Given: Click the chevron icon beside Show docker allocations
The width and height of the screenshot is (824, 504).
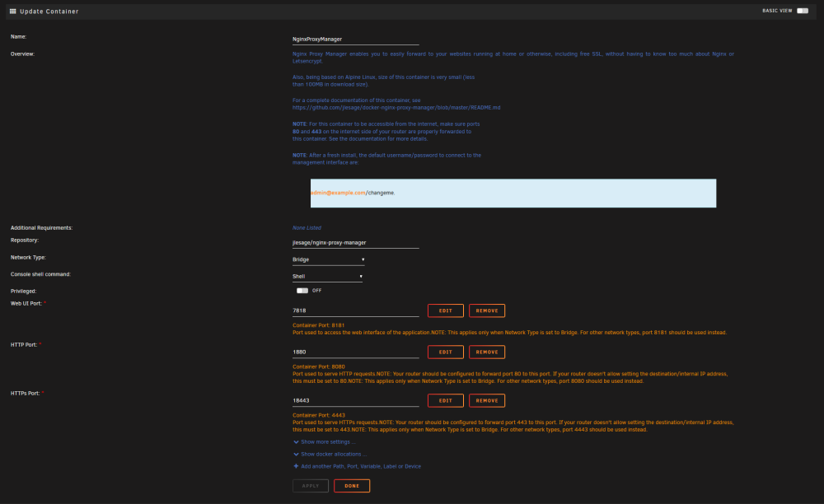Looking at the screenshot, I should [x=296, y=454].
